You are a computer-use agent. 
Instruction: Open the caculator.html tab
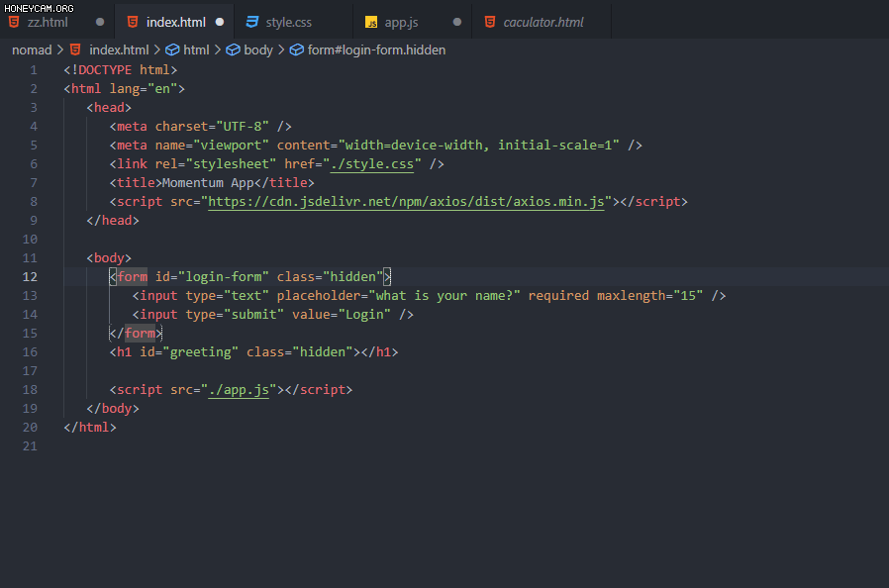[542, 22]
